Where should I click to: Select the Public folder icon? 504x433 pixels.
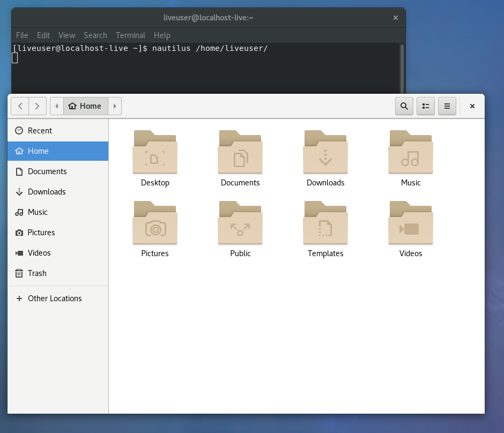coord(240,222)
